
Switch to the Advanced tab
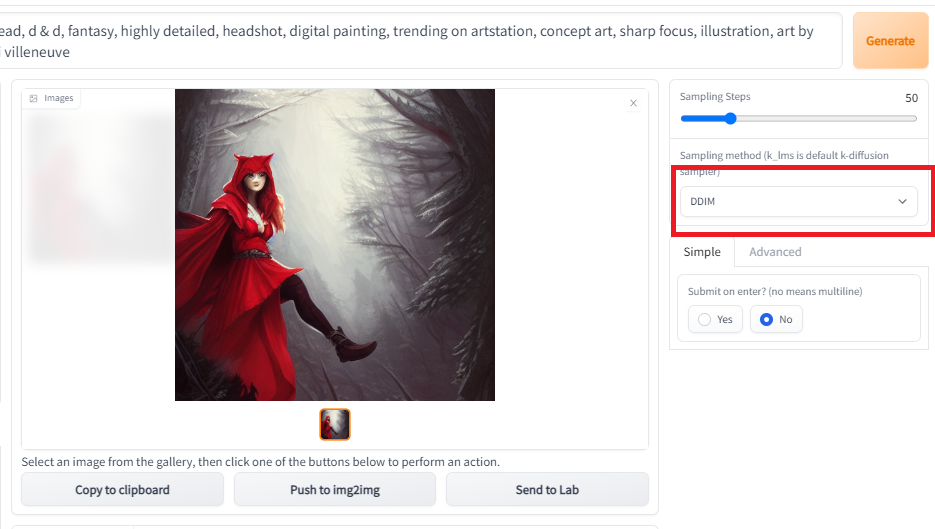(775, 252)
